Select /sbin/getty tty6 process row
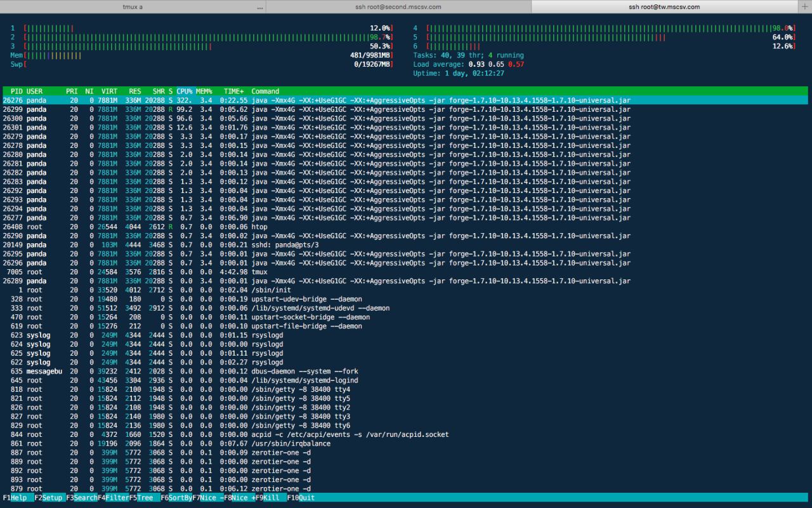This screenshot has width=812, height=508. coord(405,425)
